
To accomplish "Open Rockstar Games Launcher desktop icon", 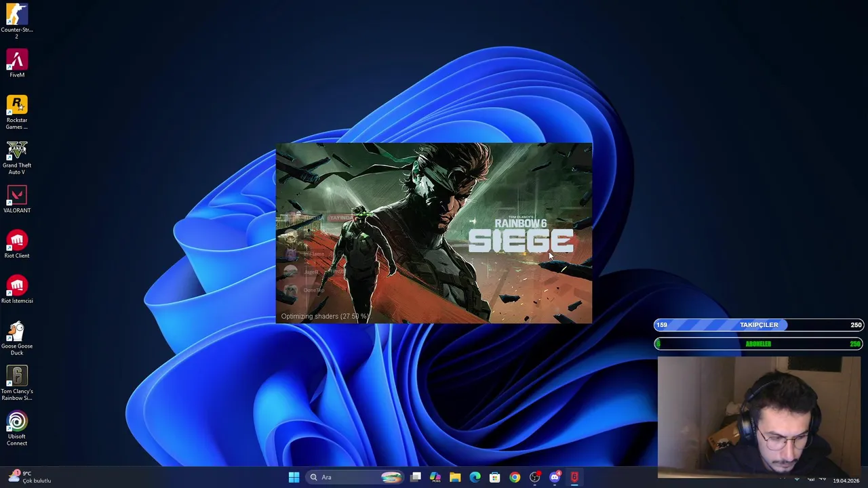I will click(17, 113).
